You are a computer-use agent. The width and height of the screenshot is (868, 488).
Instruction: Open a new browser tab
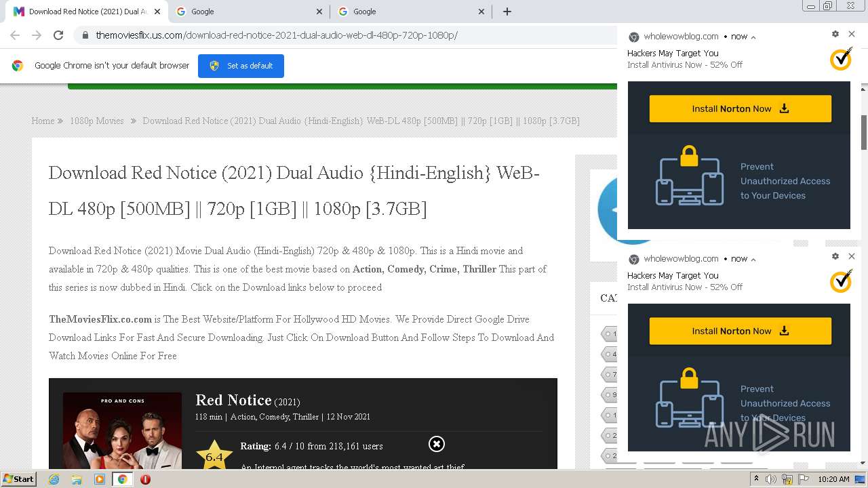point(507,12)
